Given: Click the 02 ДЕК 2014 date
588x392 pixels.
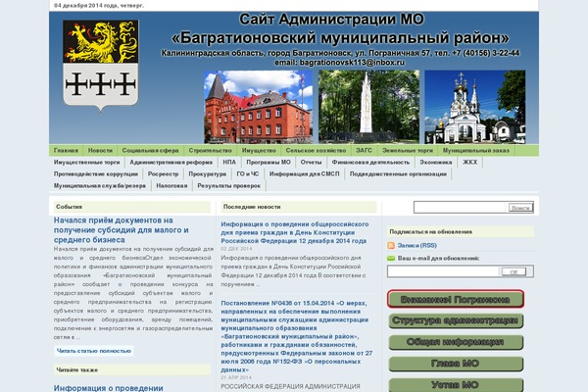Looking at the screenshot, I should (236, 249).
